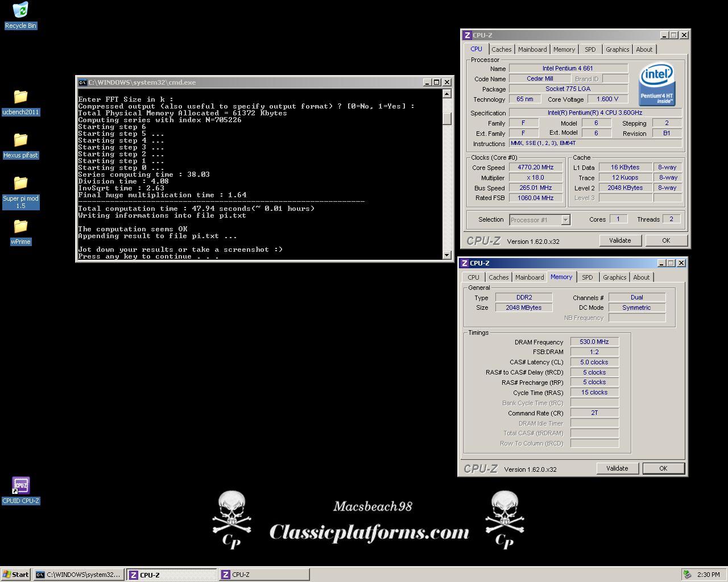This screenshot has width=728, height=582.
Task: Click the cmd.exe window title bar
Action: tap(264, 82)
